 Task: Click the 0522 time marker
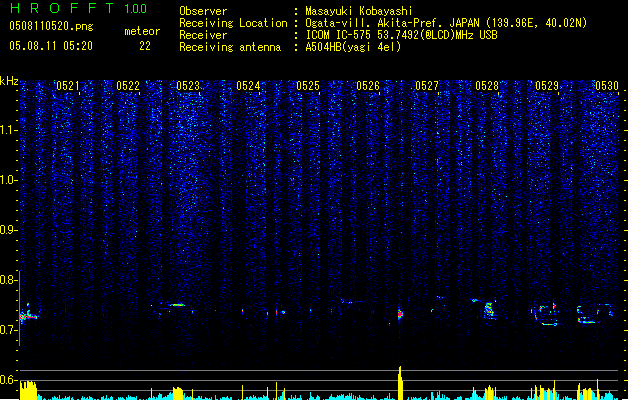(x=128, y=86)
